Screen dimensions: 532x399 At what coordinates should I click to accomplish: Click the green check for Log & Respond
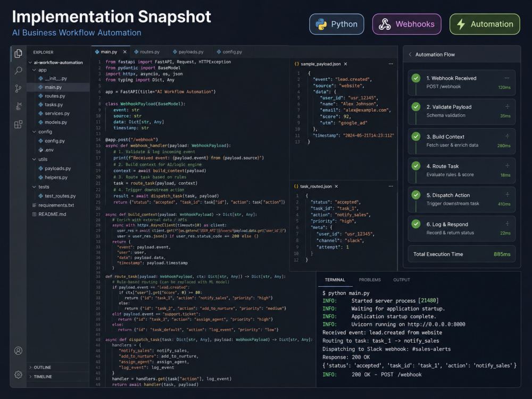416,224
